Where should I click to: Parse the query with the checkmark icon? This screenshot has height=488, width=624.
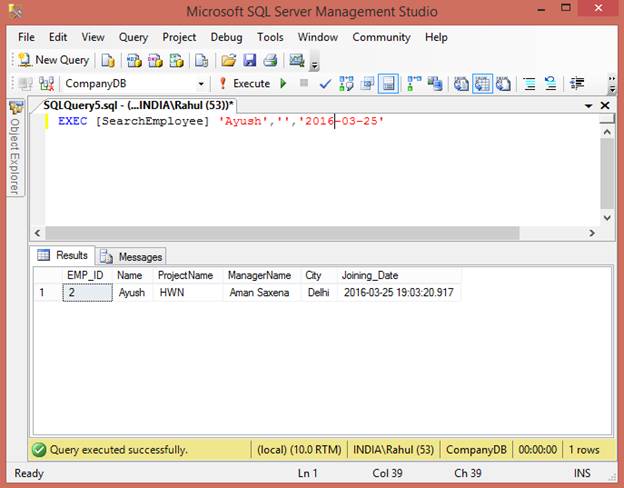click(325, 84)
